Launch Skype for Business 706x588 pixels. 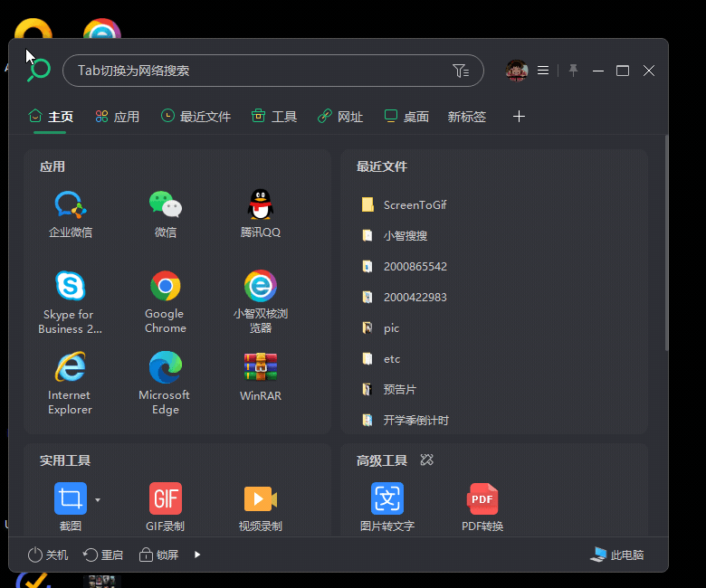[71, 286]
